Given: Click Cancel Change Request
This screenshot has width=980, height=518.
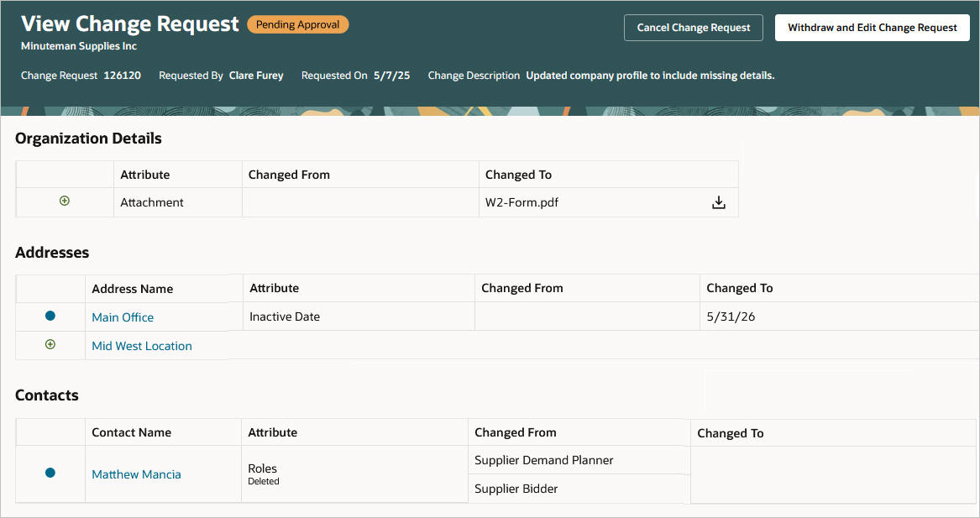Looking at the screenshot, I should point(693,28).
